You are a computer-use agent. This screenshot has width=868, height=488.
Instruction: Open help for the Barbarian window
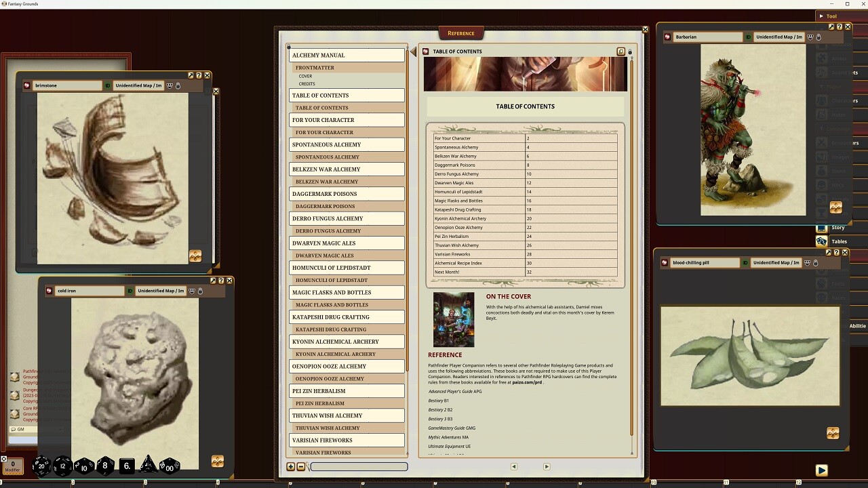[840, 27]
